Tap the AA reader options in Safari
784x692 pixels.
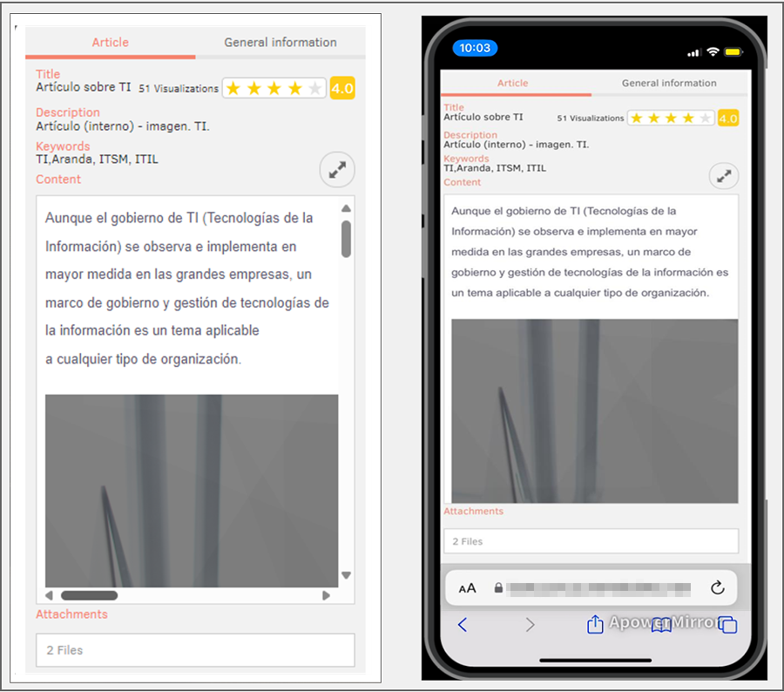point(467,588)
